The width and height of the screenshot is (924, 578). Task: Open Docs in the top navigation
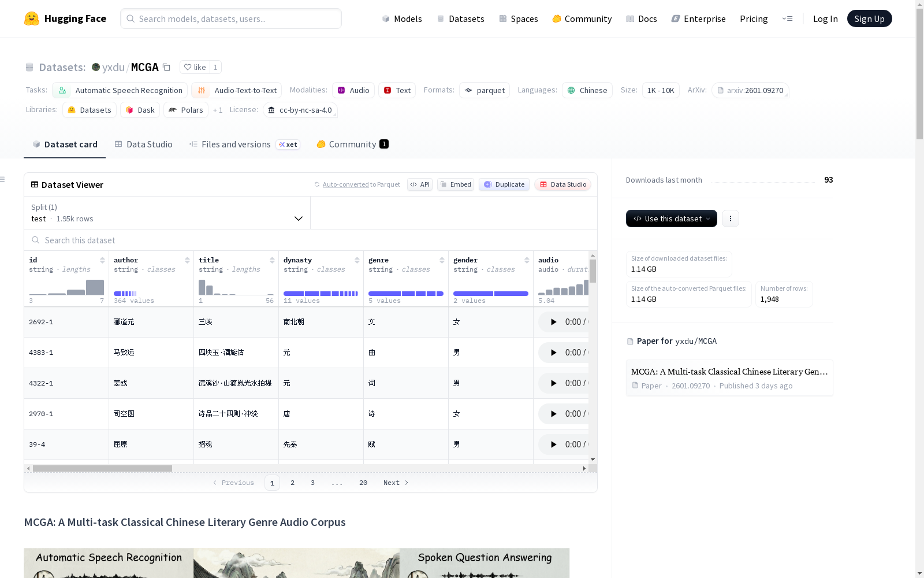[x=642, y=18]
